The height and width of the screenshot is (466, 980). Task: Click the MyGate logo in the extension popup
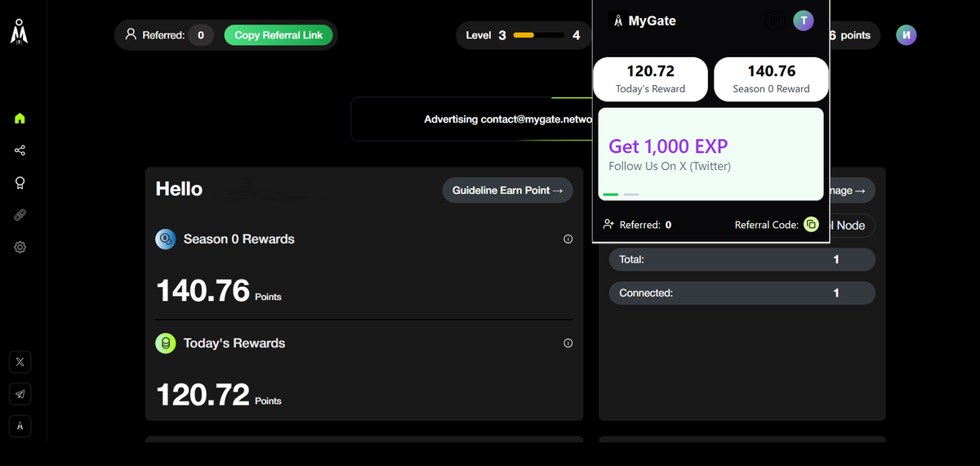coord(618,20)
